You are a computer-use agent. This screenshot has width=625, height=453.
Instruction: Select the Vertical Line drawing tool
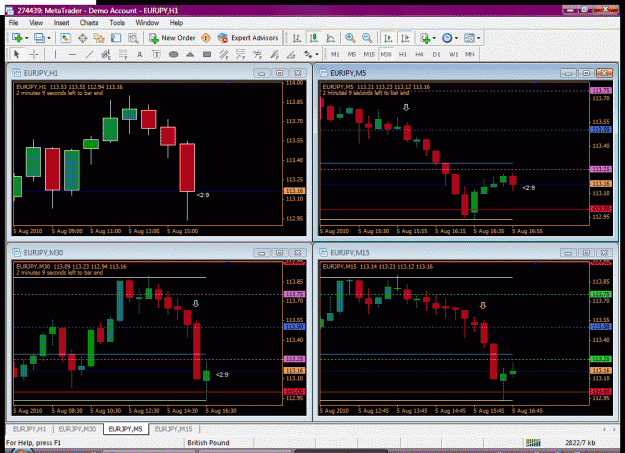pyautogui.click(x=55, y=54)
